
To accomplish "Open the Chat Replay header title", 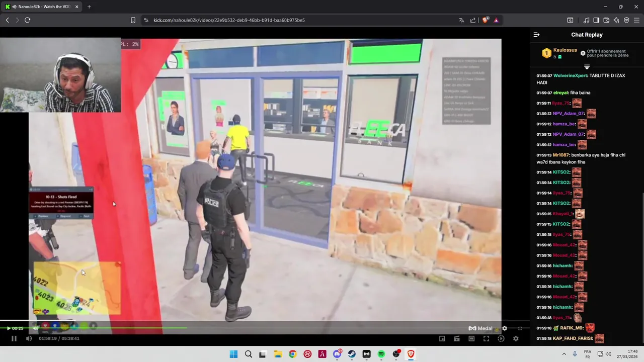I will (587, 35).
